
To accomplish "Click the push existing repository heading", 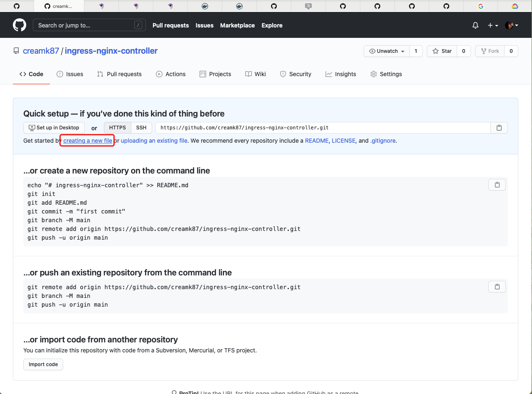I will click(x=128, y=273).
